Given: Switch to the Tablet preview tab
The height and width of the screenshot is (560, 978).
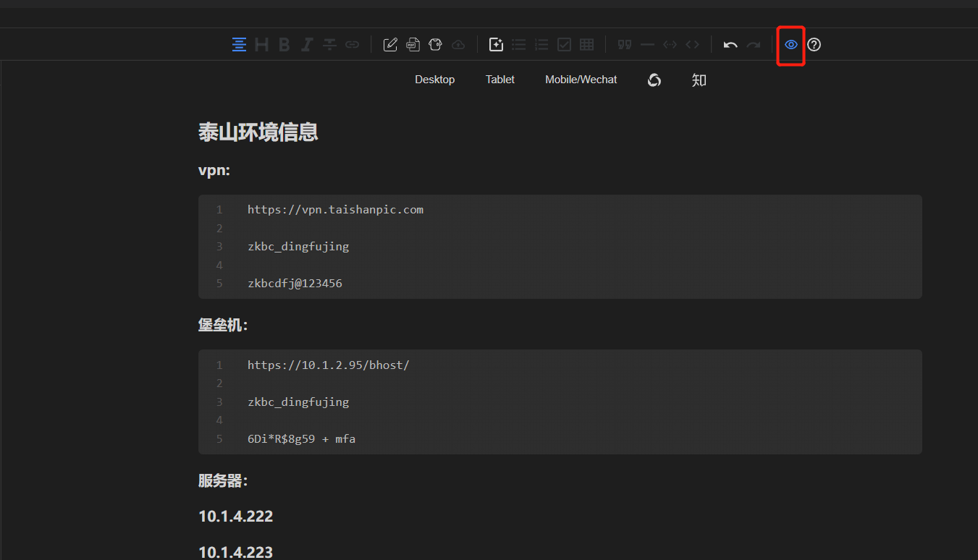Looking at the screenshot, I should 499,80.
